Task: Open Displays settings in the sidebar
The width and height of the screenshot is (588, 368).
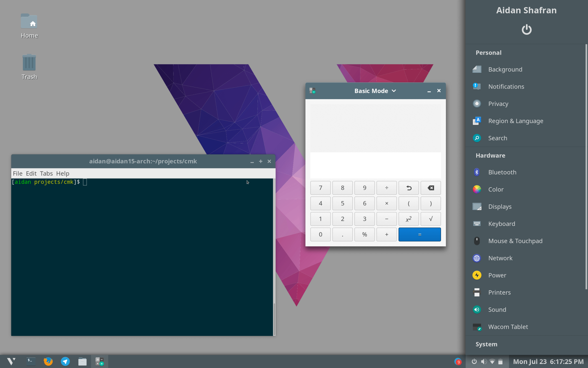Action: 500,206
